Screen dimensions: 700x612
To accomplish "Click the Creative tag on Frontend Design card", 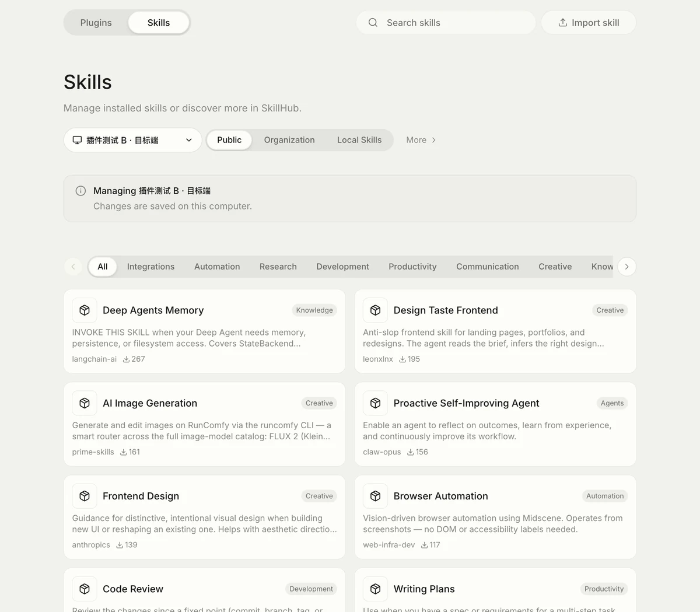I will [319, 496].
